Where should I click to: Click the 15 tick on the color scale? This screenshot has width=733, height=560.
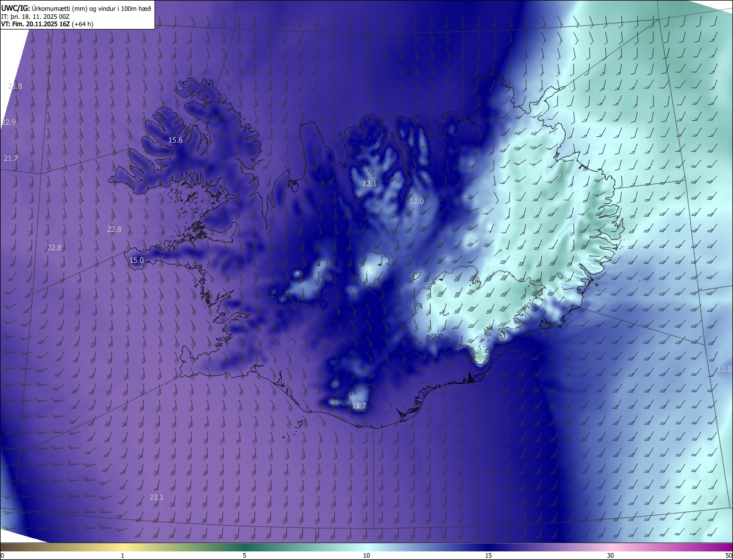488,555
